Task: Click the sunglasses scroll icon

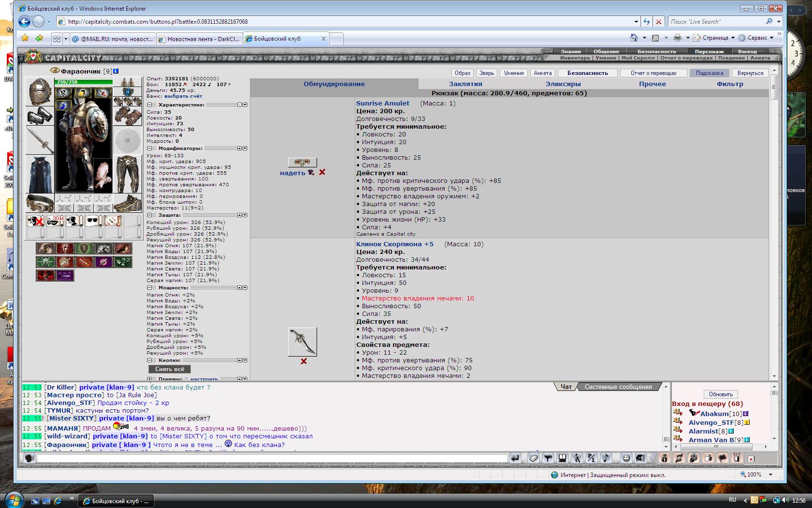Action: click(93, 221)
